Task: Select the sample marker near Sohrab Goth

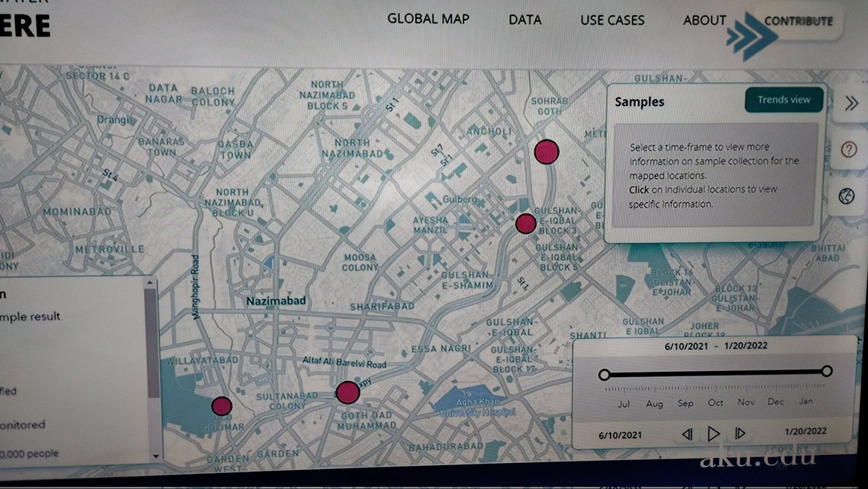Action: pyautogui.click(x=547, y=151)
